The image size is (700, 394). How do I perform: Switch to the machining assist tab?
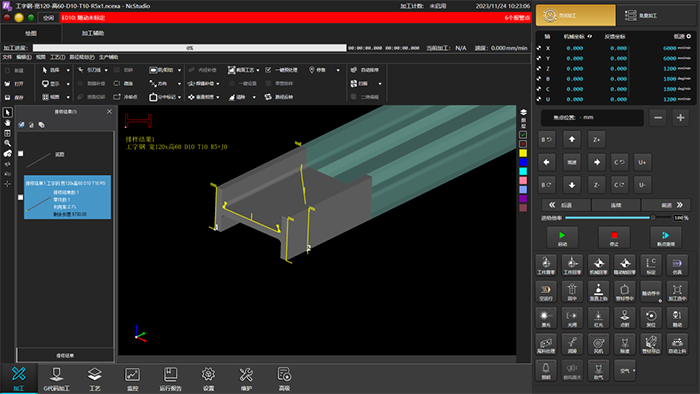point(93,33)
